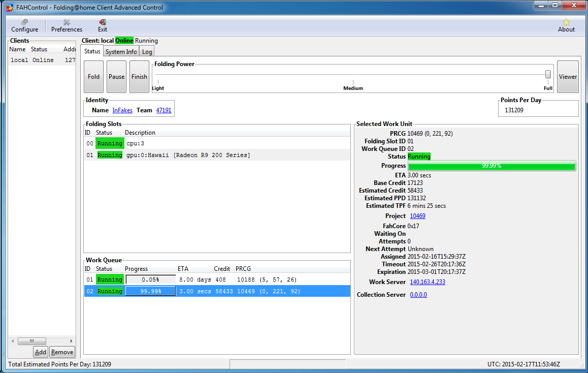Image resolution: width=588 pixels, height=373 pixels.
Task: Sort clients by Status column header
Action: tap(46, 49)
